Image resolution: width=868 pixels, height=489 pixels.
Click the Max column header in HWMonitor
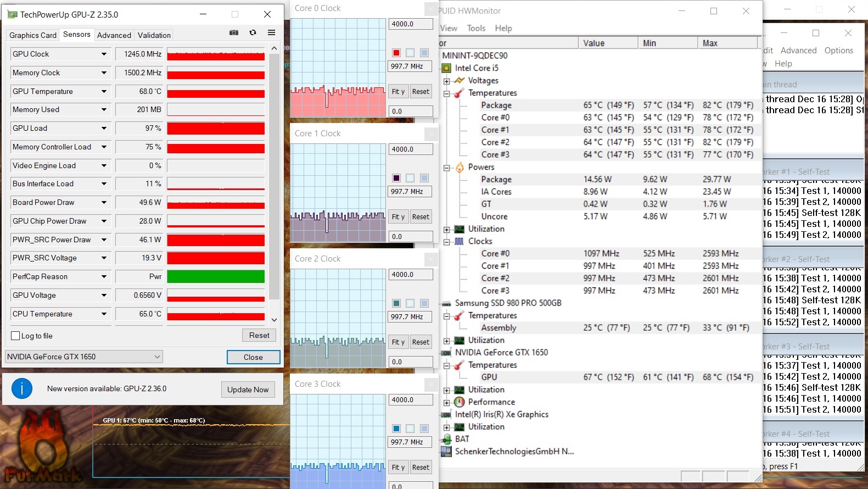727,43
